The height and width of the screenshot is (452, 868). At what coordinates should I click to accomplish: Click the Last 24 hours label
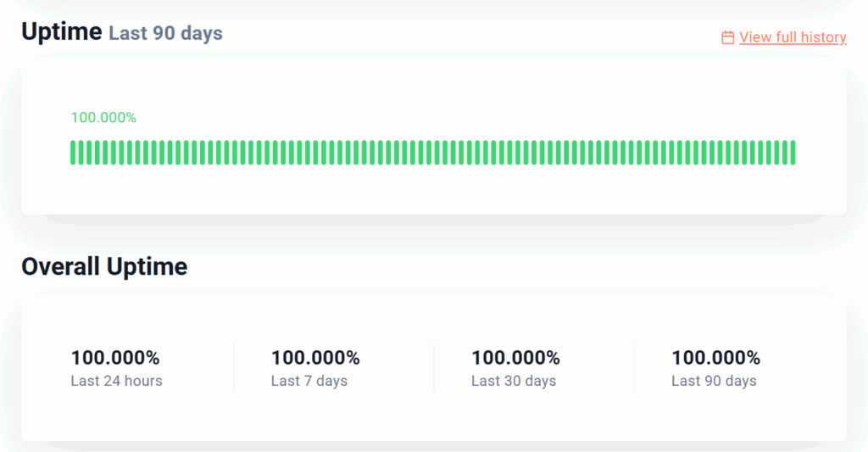coord(116,381)
